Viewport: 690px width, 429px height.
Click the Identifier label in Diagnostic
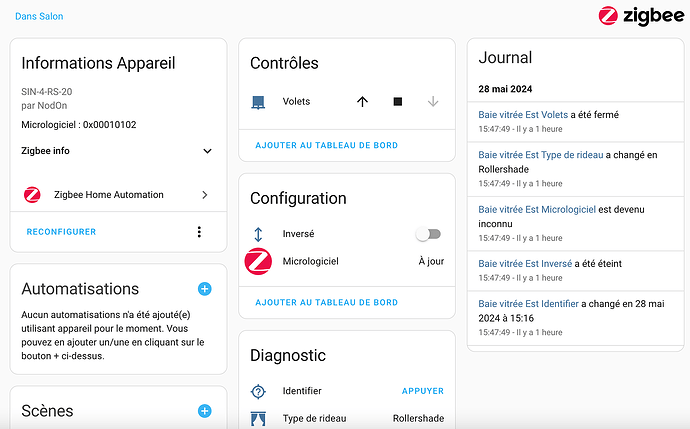point(302,391)
